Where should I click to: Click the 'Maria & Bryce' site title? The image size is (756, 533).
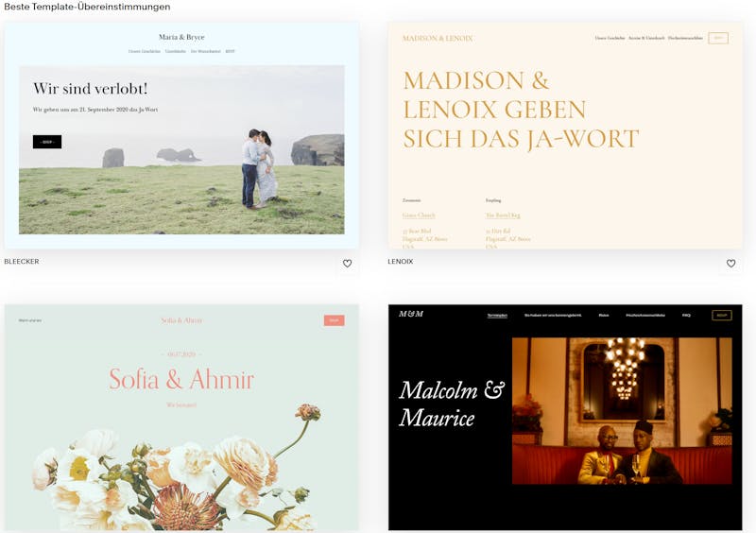click(x=181, y=37)
